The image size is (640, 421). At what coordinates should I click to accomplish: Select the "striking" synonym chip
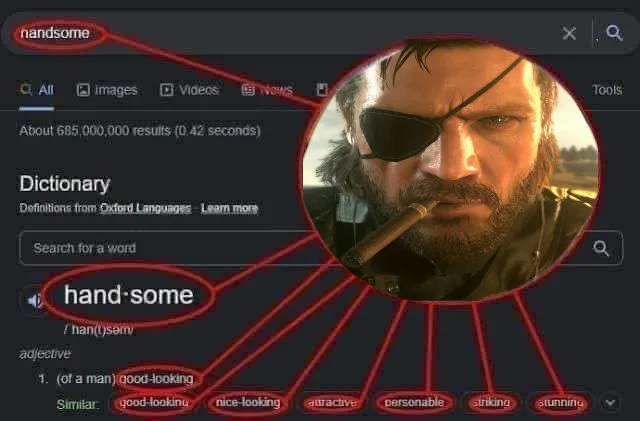click(491, 403)
